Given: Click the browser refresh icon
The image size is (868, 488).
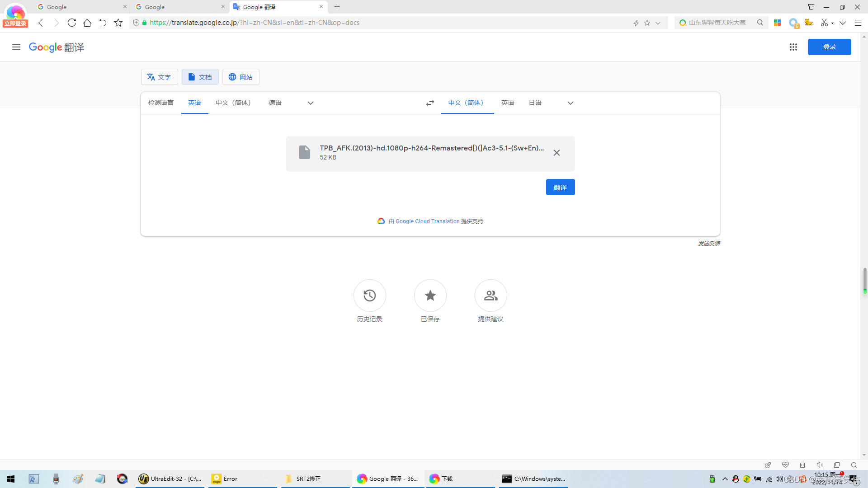Looking at the screenshot, I should click(71, 23).
